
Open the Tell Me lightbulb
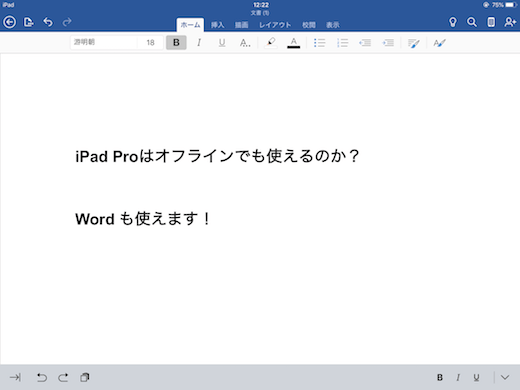(x=452, y=22)
